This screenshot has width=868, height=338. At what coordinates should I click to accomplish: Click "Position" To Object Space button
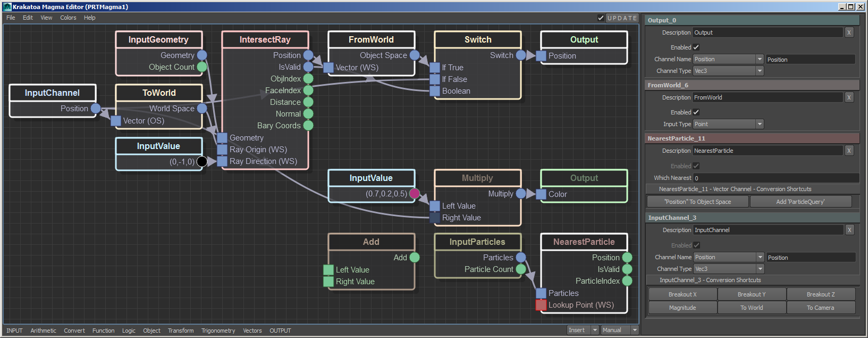pos(697,202)
